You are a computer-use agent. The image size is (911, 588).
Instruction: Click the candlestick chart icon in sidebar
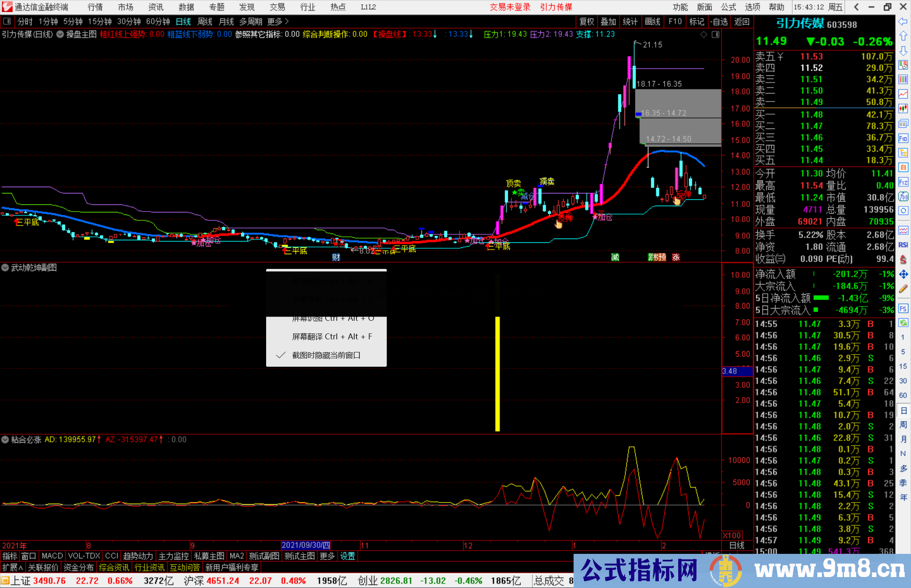[x=903, y=108]
